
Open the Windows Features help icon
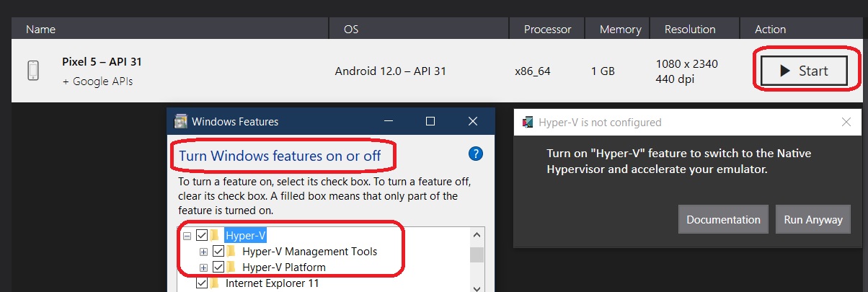(475, 154)
